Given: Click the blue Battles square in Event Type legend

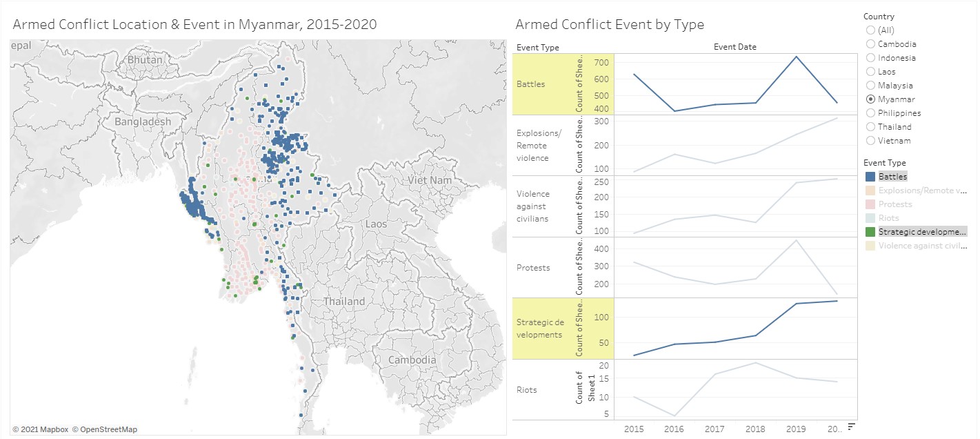Looking at the screenshot, I should (870, 176).
